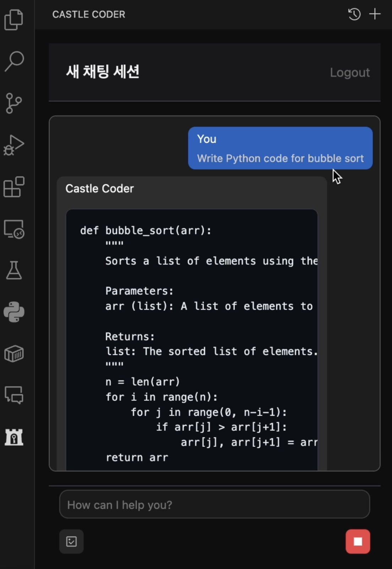This screenshot has height=569, width=392.
Task: Open the Remote Explorer view
Action: [x=14, y=229]
